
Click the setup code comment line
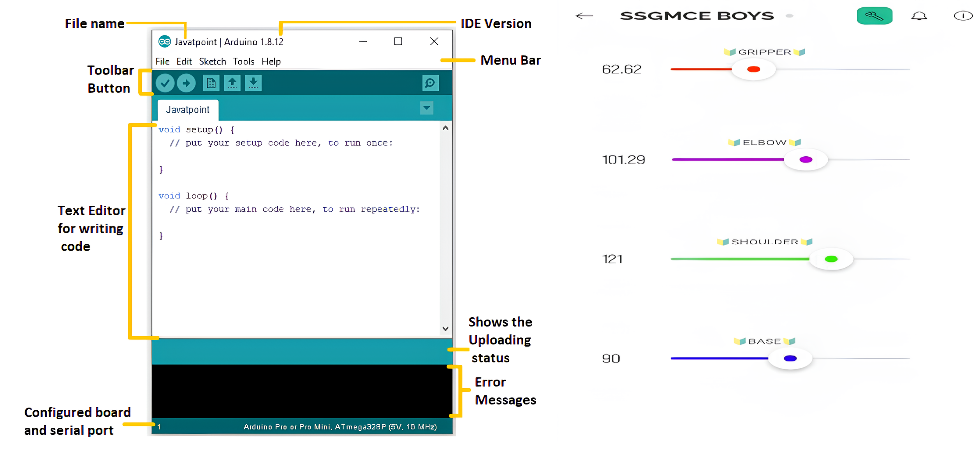click(x=281, y=143)
